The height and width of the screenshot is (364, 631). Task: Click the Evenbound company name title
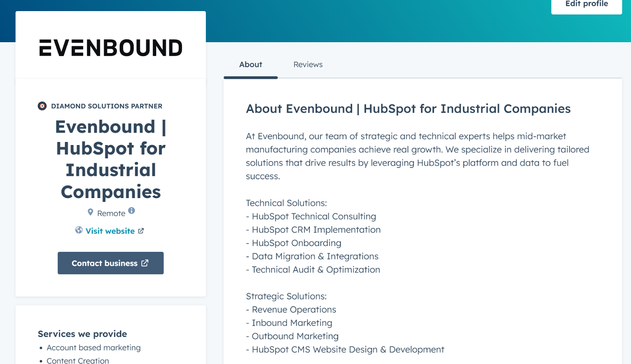(x=111, y=159)
